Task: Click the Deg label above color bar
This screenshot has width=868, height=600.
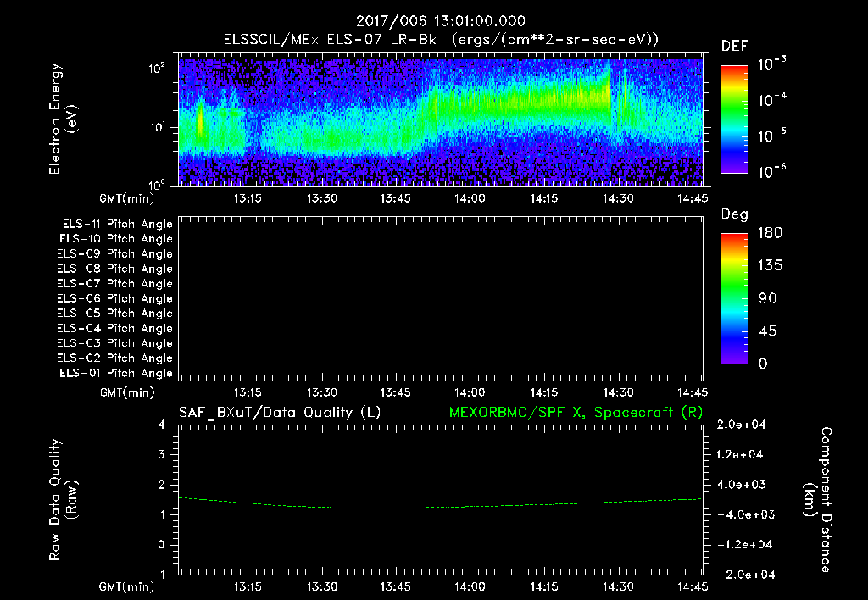Action: click(x=734, y=214)
